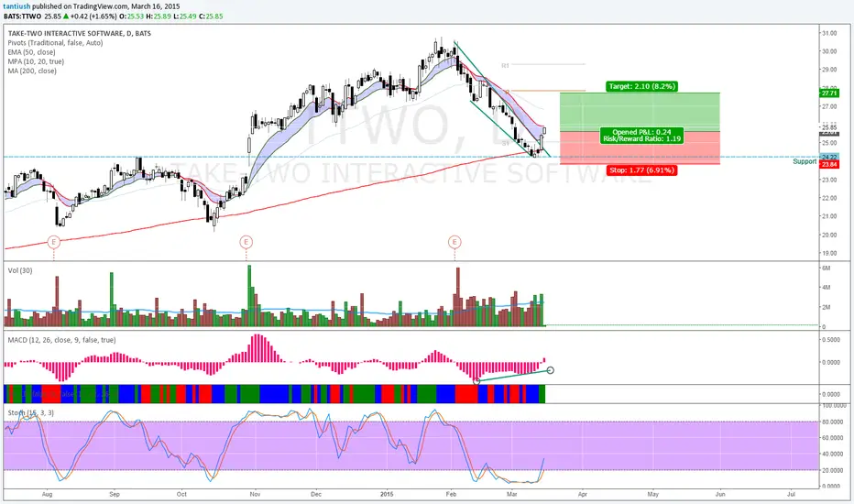Click the S1 pivot level label
The width and height of the screenshot is (854, 504).
pos(506,143)
